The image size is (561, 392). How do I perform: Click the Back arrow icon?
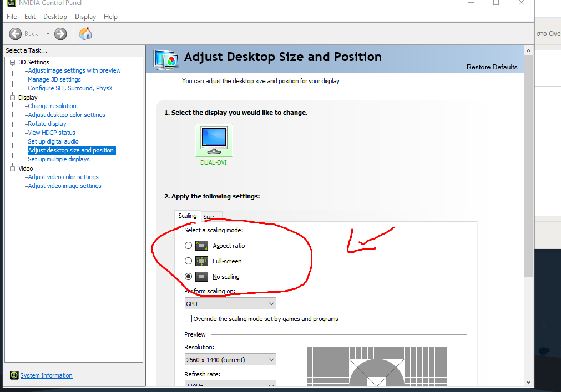pyautogui.click(x=16, y=34)
